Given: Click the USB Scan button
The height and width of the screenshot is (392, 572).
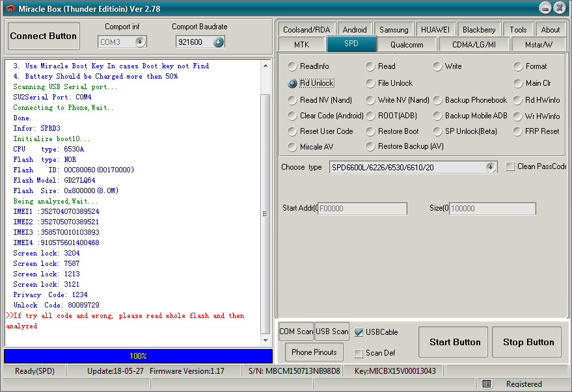Looking at the screenshot, I should [x=332, y=331].
